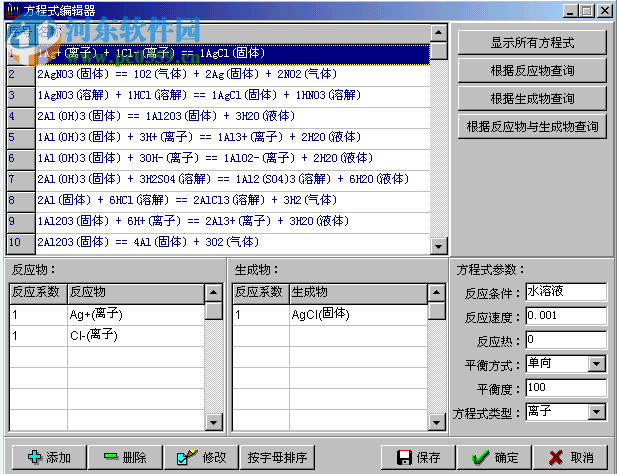Screen dimensions: 617x474
Task: Click the 平衡度 input field showing 100
Action: (x=566, y=388)
